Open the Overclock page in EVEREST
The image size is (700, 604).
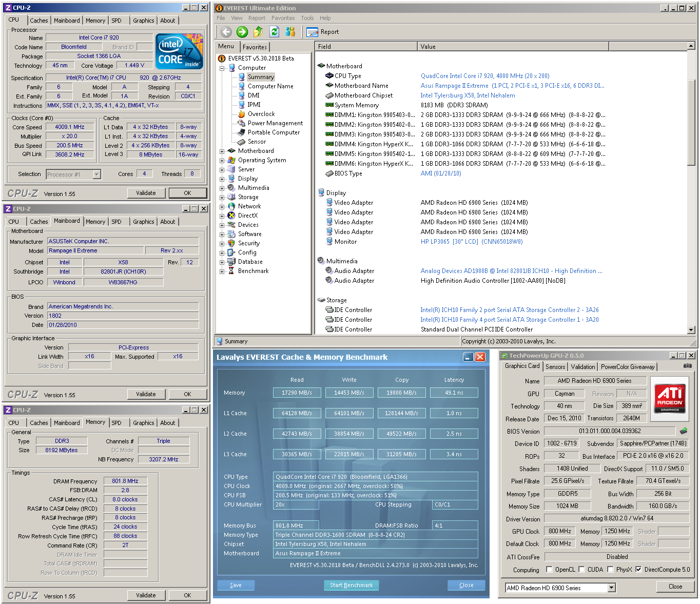click(x=261, y=114)
